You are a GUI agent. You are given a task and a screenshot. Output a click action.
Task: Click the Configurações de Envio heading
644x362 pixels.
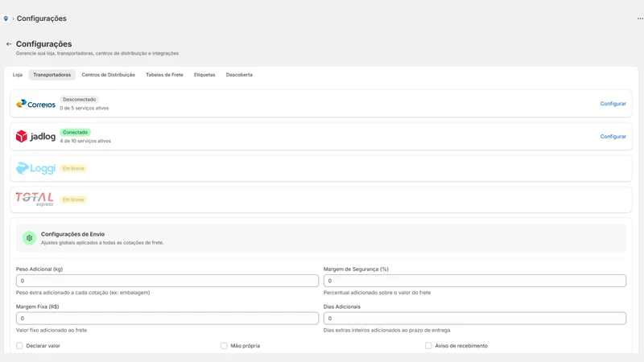tap(72, 234)
